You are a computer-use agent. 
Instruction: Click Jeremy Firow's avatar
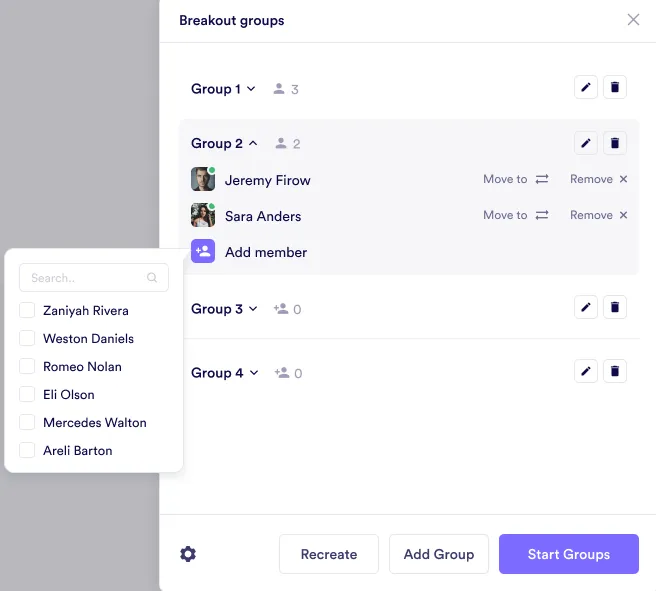pos(203,179)
